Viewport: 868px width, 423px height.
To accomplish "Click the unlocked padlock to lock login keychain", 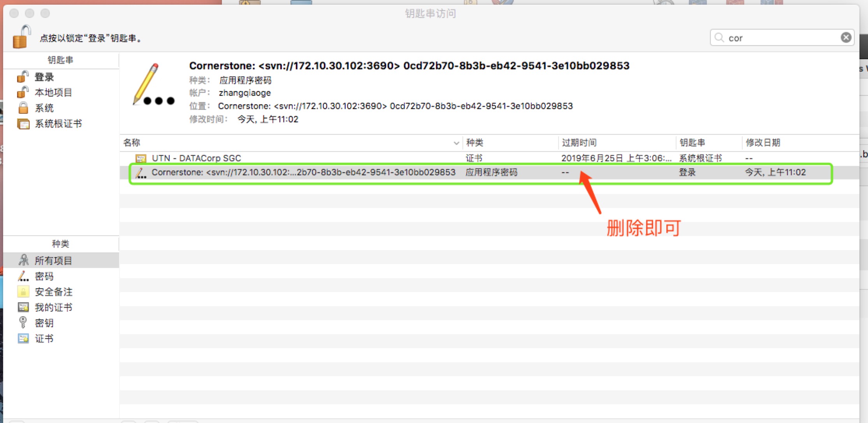I will [x=21, y=37].
